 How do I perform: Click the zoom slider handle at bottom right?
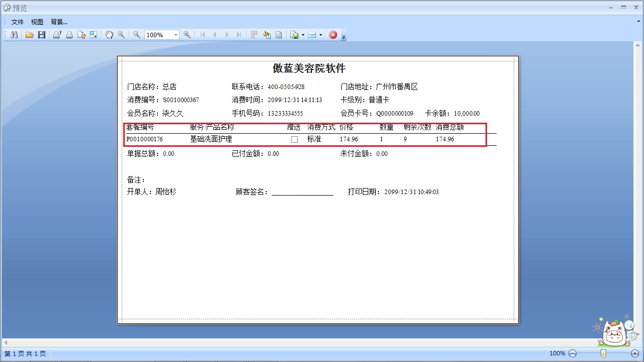coord(603,353)
